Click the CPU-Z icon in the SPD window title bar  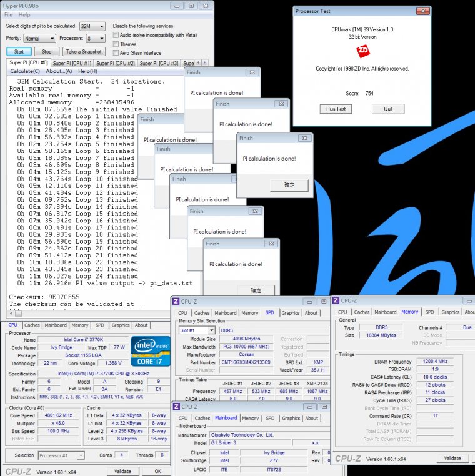click(177, 301)
